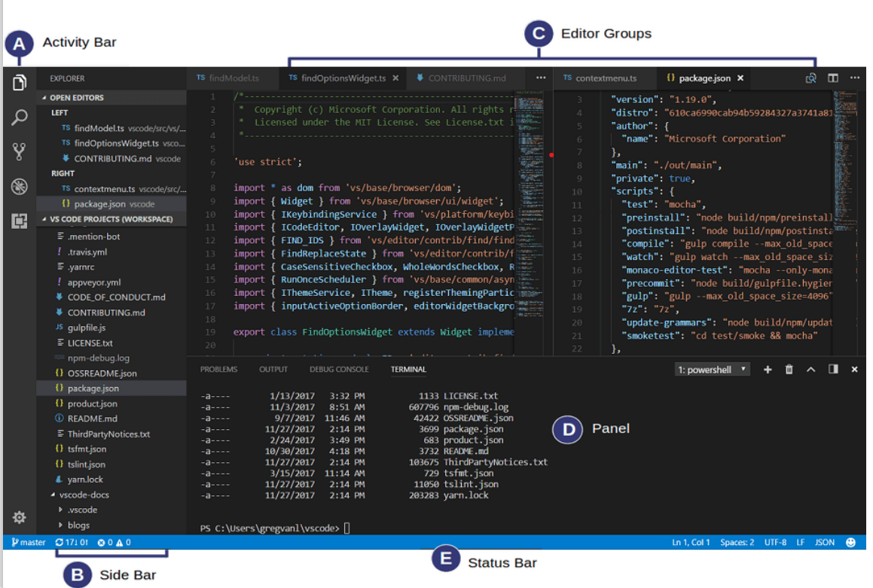Click the feedback smiley icon
Viewport: 873px width, 588px height.
pyautogui.click(x=850, y=542)
